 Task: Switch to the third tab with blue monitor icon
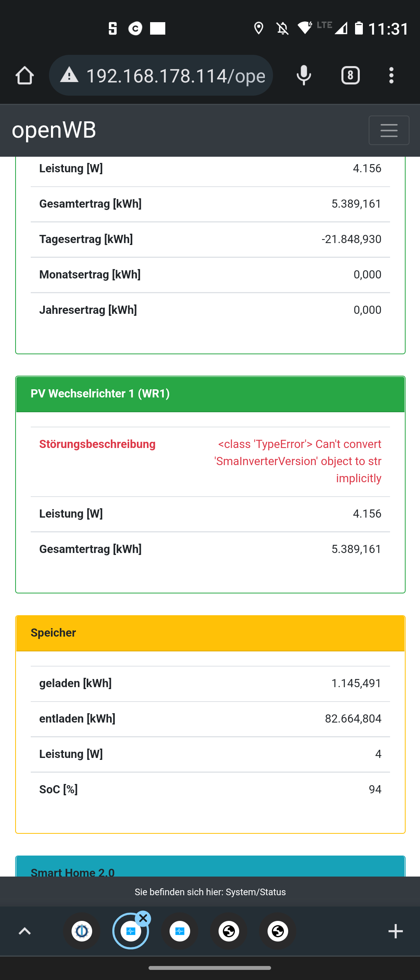(x=180, y=931)
